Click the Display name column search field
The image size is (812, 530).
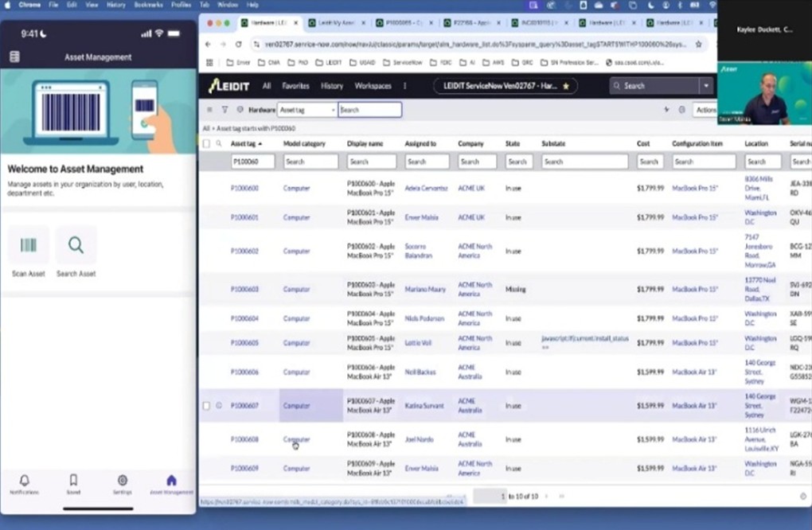pos(371,162)
